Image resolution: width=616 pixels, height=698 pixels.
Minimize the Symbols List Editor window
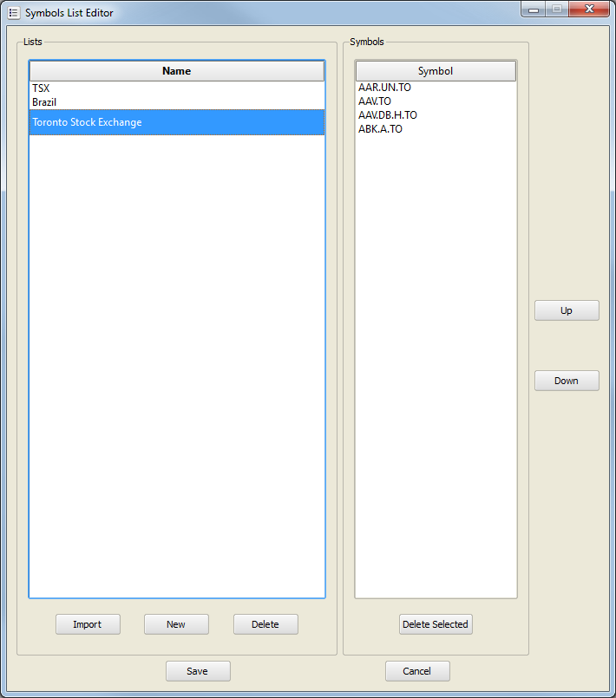click(533, 10)
